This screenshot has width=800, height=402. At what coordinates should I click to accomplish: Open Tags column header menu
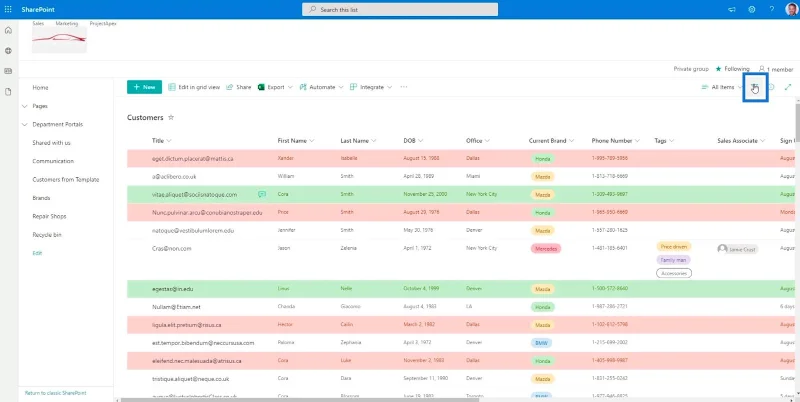tap(664, 141)
